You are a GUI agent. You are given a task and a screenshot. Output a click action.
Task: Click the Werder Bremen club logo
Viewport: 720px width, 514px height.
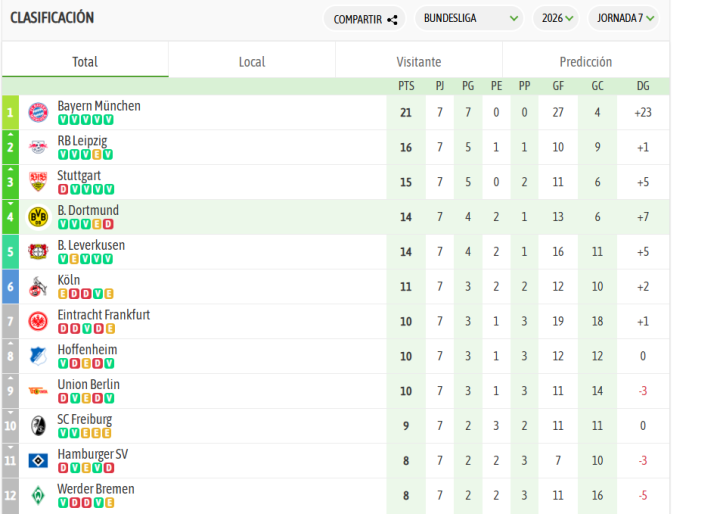click(38, 495)
